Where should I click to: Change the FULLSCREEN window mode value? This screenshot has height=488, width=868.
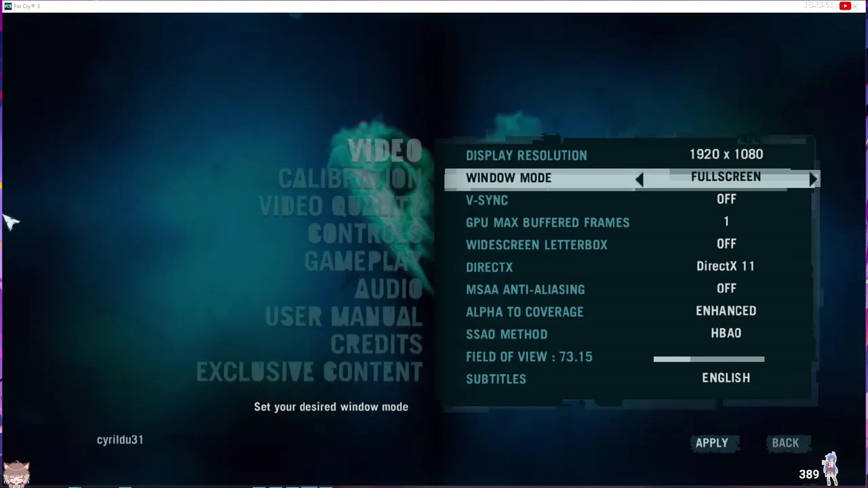726,177
